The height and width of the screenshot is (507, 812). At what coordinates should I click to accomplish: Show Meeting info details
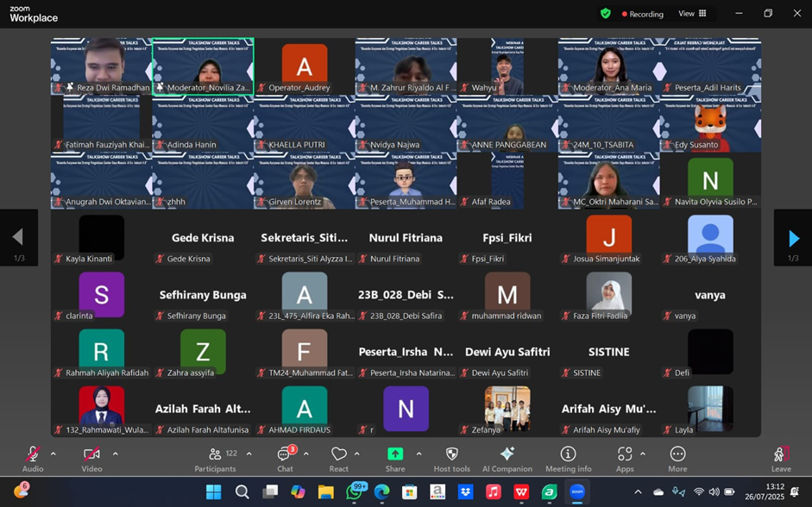click(568, 457)
